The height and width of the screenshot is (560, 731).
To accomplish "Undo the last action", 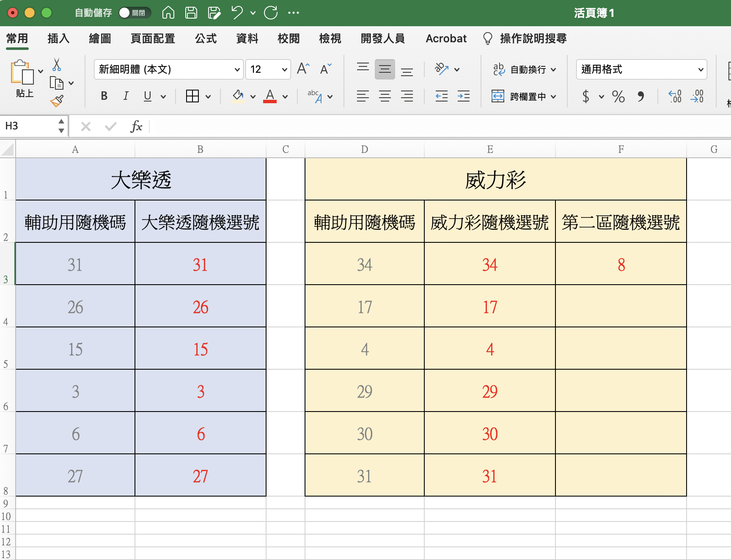I will pos(237,13).
